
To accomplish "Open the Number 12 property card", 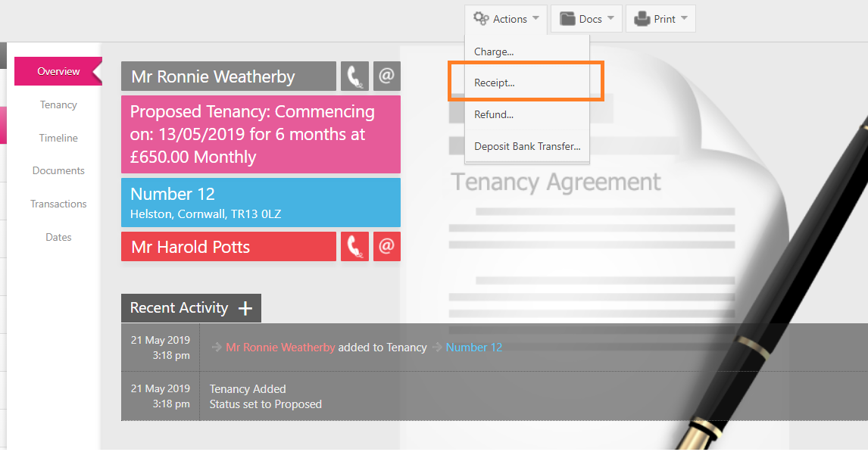I will point(261,202).
